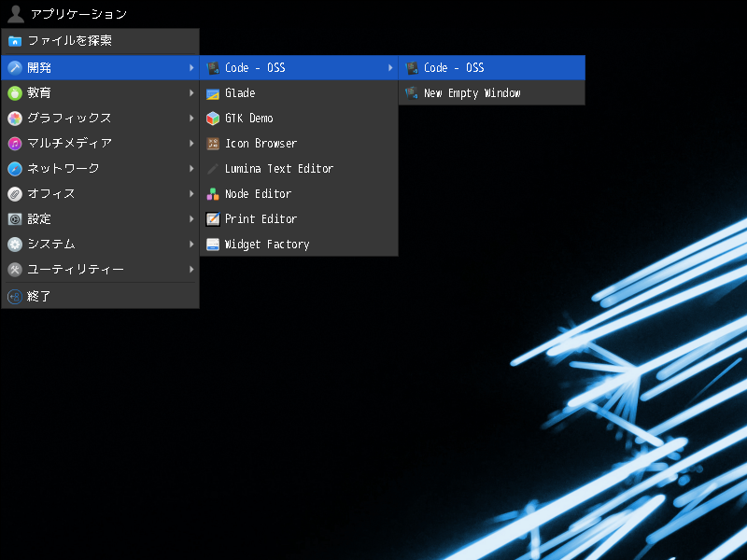Click the highlighted Code - OSS launcher icon

412,67
